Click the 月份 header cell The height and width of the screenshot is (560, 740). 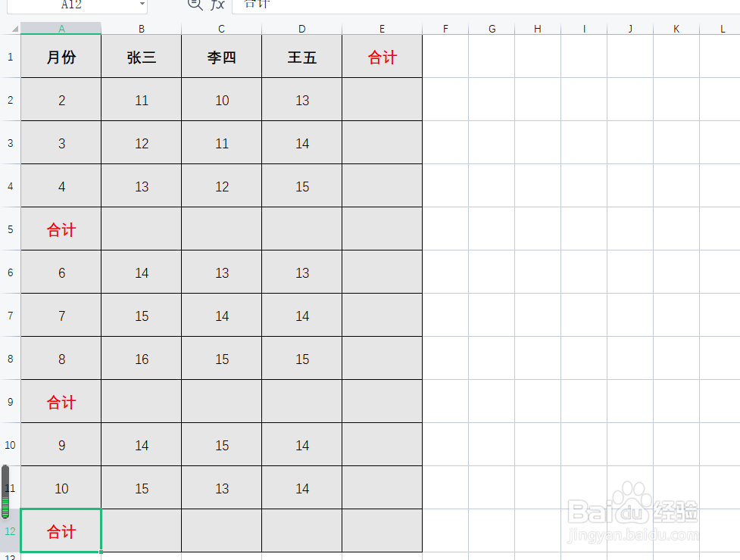tap(61, 57)
